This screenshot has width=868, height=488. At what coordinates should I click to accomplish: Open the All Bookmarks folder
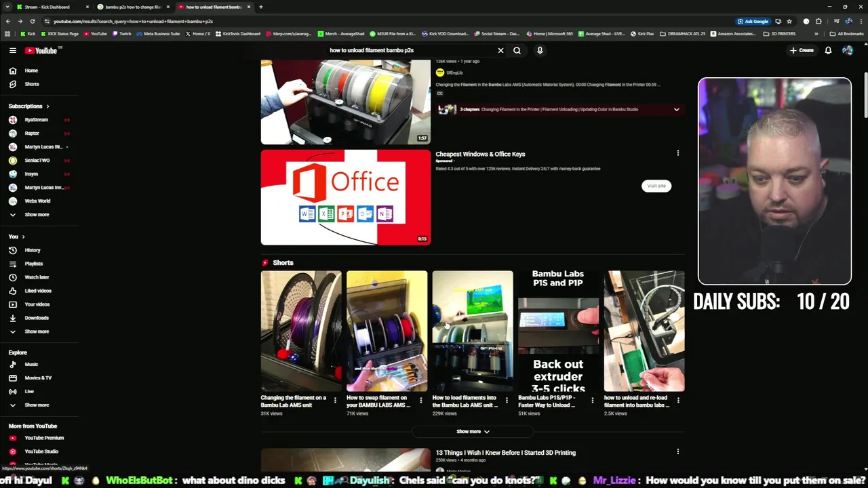point(847,33)
